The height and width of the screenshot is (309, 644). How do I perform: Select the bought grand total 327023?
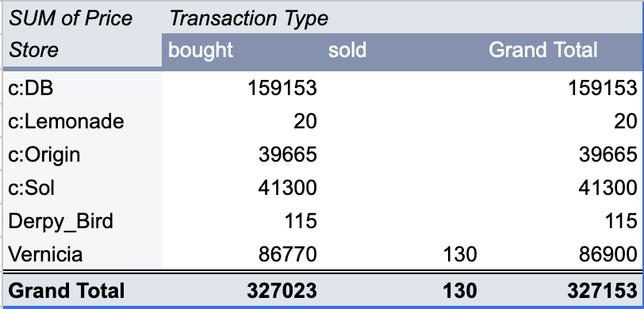click(x=282, y=291)
